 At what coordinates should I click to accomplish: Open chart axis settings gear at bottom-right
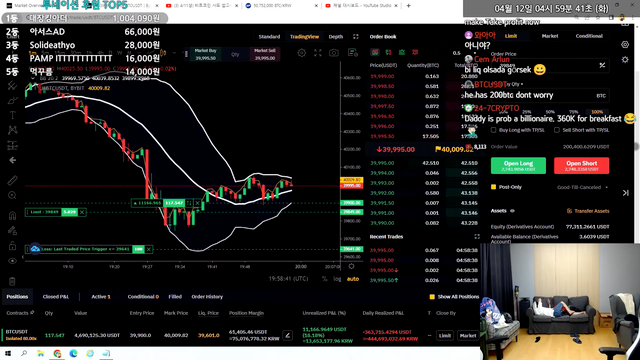[351, 267]
